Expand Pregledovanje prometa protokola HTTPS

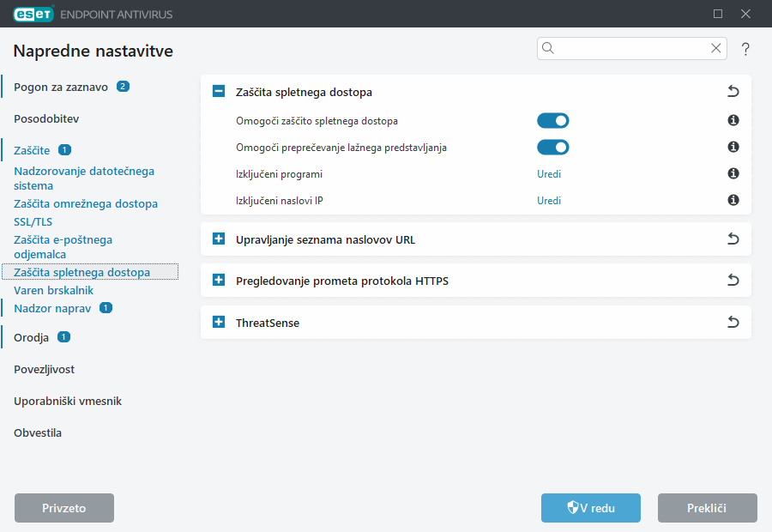[x=219, y=281]
